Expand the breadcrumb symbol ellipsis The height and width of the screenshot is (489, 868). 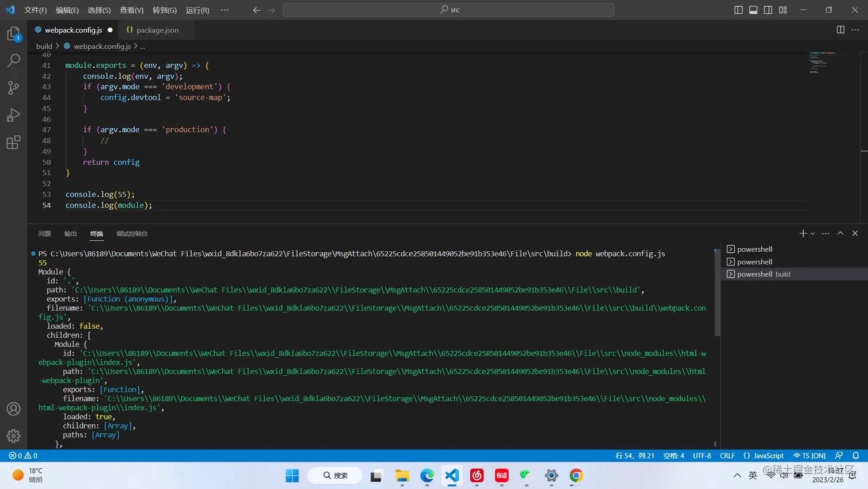(142, 46)
